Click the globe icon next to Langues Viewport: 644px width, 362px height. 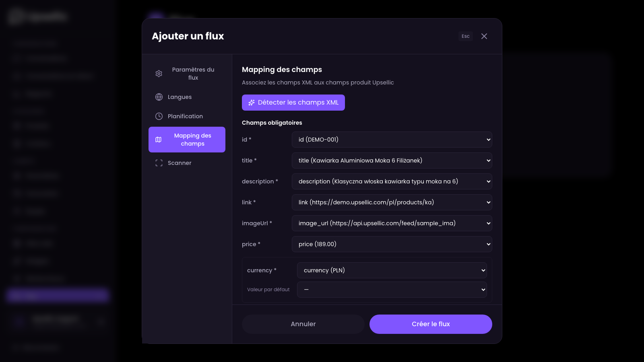coord(159,97)
